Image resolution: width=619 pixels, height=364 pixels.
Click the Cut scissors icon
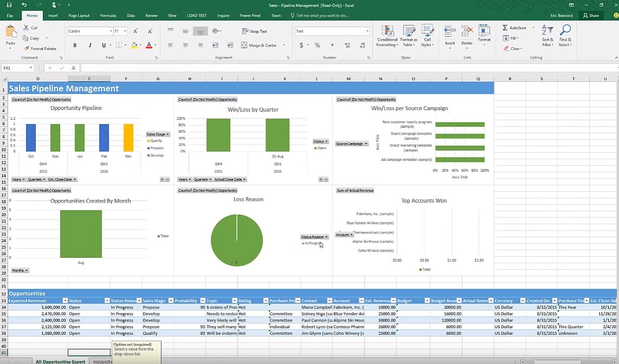(x=27, y=28)
